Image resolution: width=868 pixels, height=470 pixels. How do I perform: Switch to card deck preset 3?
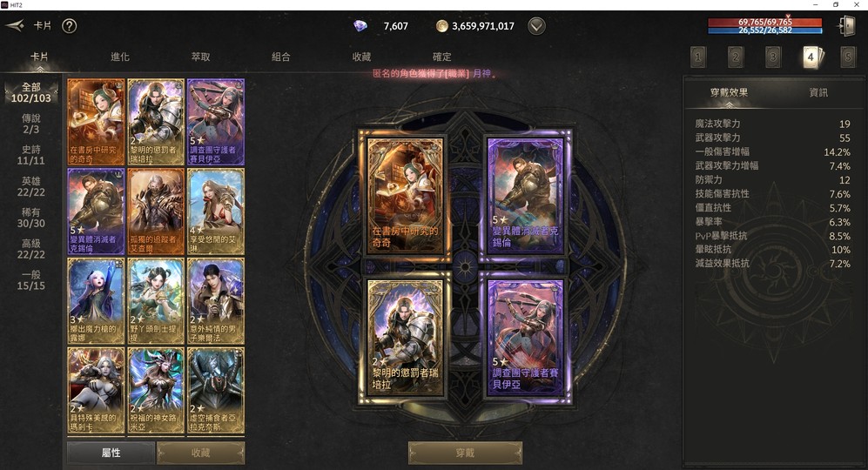[x=773, y=57]
